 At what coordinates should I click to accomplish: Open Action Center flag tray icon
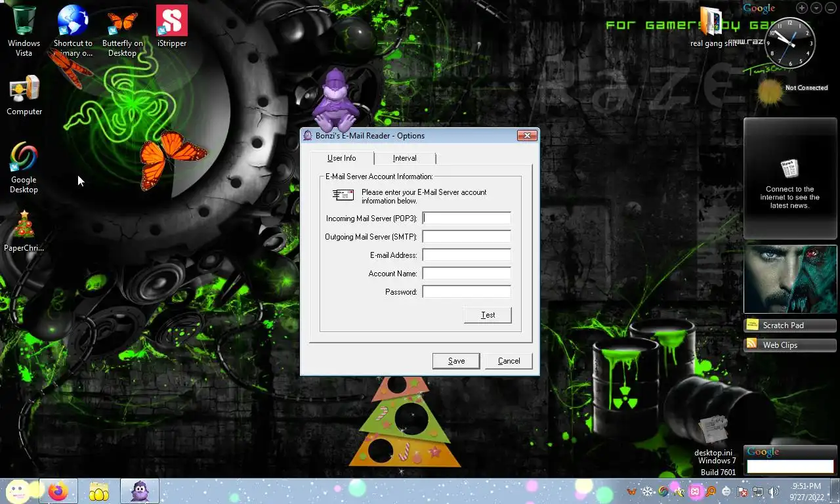[x=742, y=492]
